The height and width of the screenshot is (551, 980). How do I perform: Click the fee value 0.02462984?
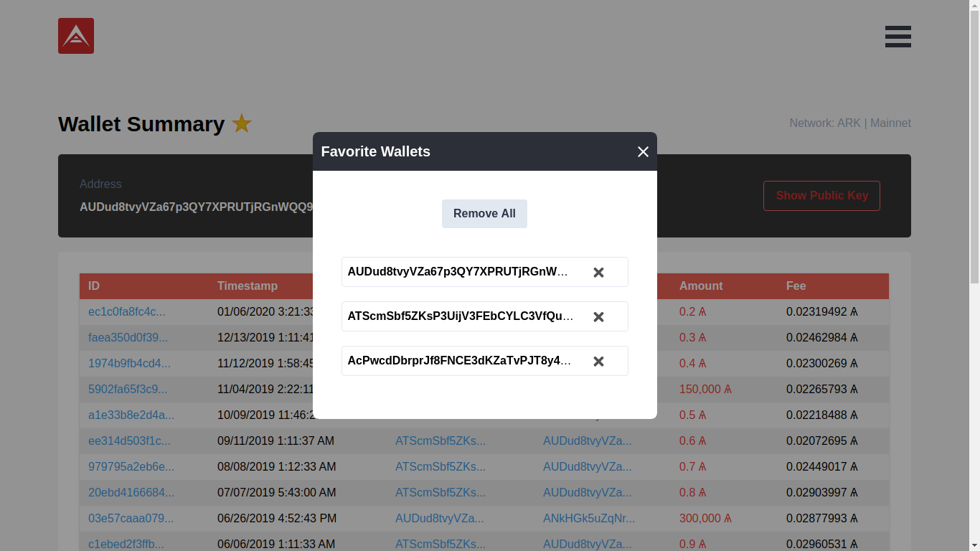click(822, 338)
